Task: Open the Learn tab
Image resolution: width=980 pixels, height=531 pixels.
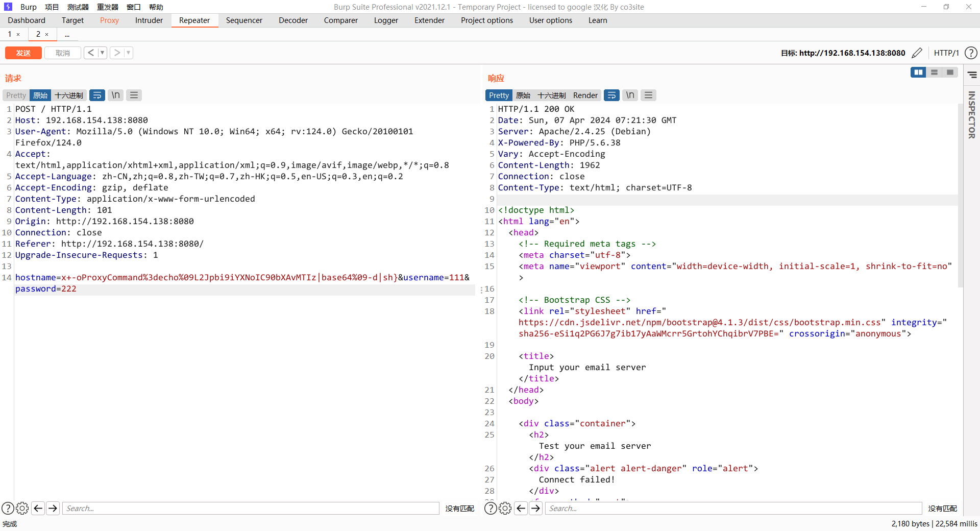Action: point(598,20)
